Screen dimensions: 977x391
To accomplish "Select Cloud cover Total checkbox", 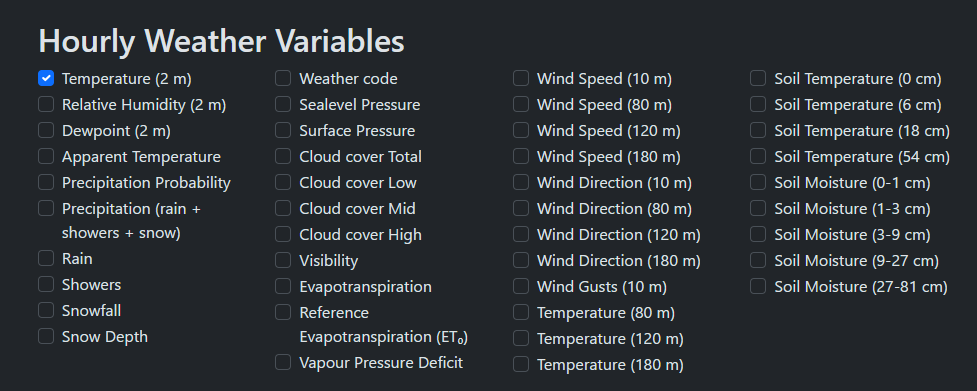I will click(x=283, y=156).
